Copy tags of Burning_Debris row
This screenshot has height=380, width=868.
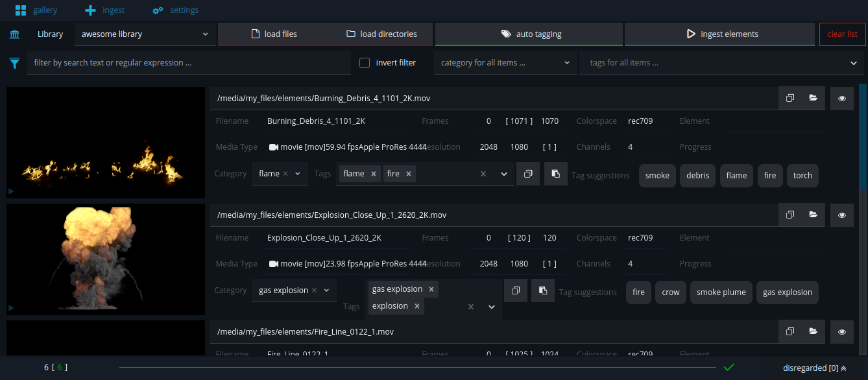pyautogui.click(x=528, y=174)
